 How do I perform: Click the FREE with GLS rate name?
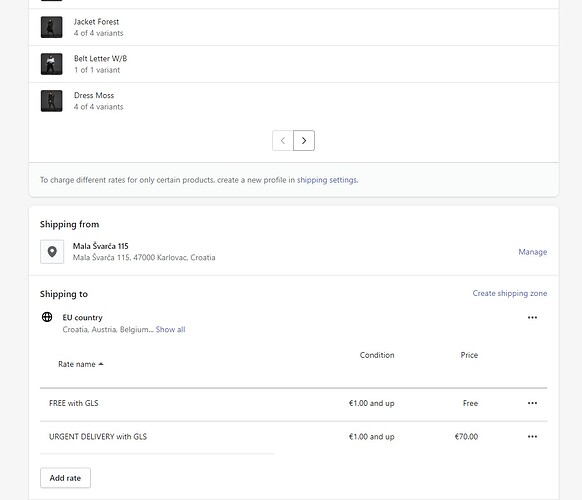click(x=73, y=403)
